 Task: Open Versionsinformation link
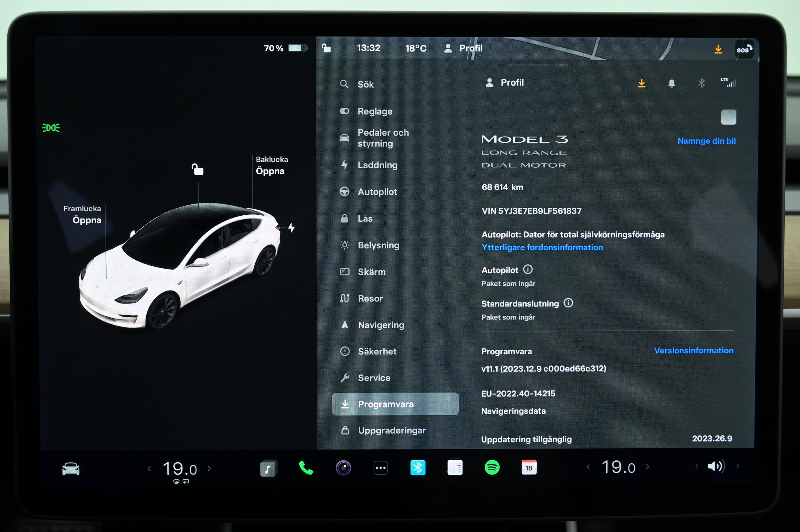pos(693,351)
